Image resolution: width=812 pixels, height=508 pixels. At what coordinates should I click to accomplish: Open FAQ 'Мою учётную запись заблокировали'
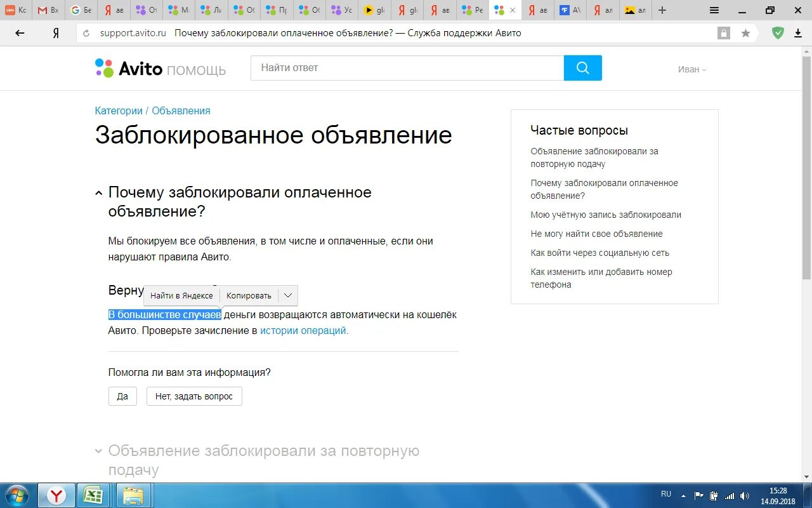click(606, 215)
